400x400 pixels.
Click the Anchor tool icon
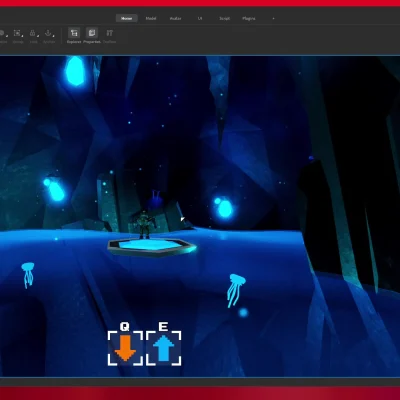tap(48, 33)
